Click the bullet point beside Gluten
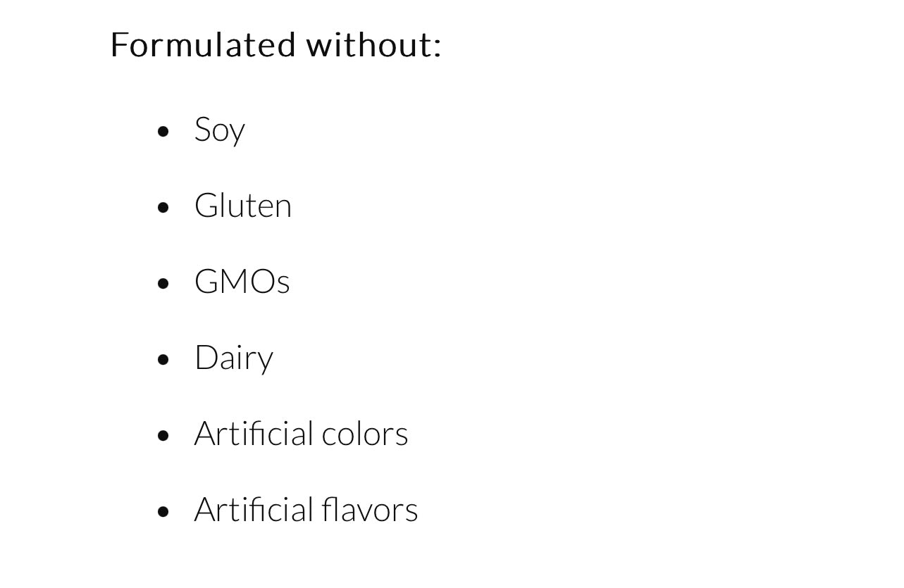904x588 pixels. [x=163, y=207]
